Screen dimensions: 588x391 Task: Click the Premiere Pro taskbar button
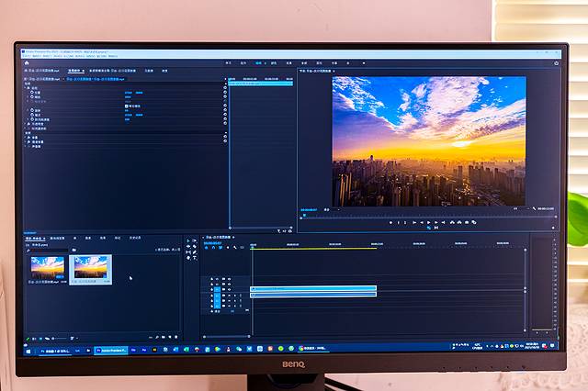[109, 350]
